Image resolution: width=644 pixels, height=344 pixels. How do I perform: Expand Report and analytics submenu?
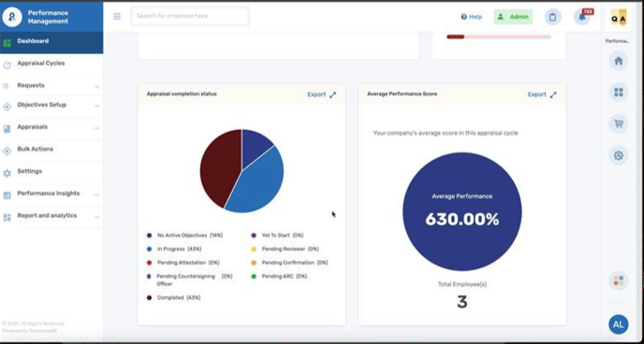click(96, 217)
